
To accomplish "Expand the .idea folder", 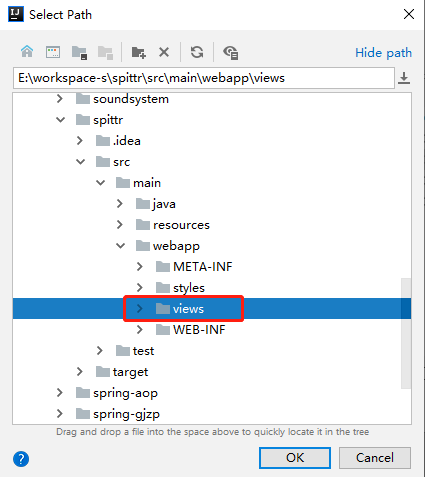I will tap(79, 141).
